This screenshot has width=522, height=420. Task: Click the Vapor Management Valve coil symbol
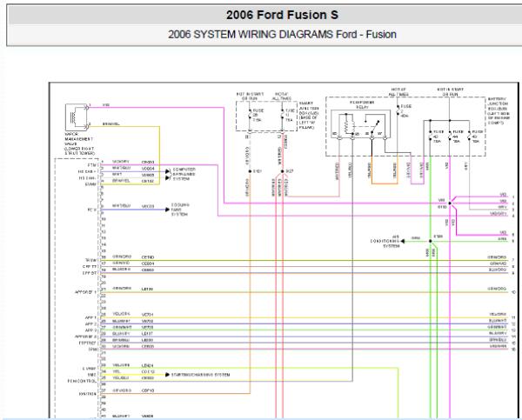72,117
